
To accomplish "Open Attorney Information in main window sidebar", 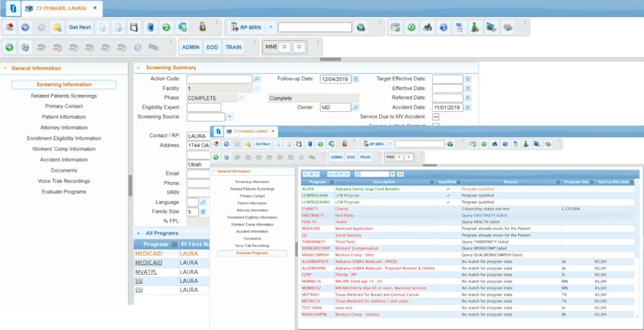I will [x=64, y=128].
